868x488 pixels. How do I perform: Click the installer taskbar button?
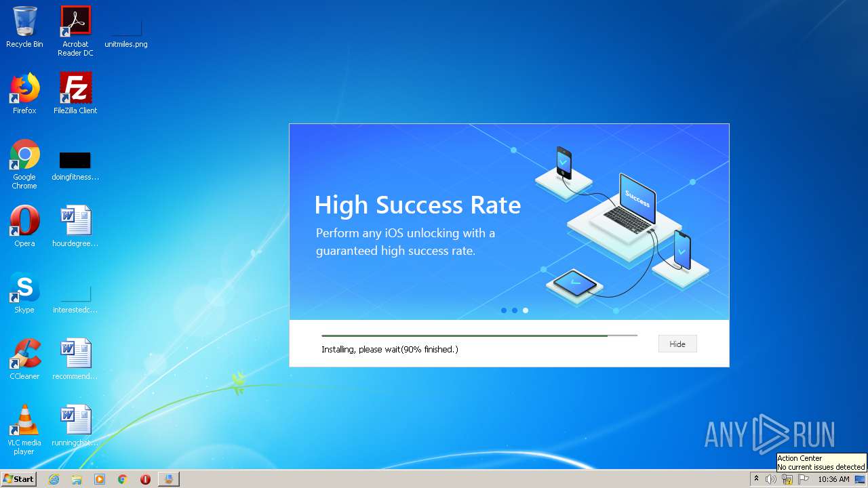(168, 479)
